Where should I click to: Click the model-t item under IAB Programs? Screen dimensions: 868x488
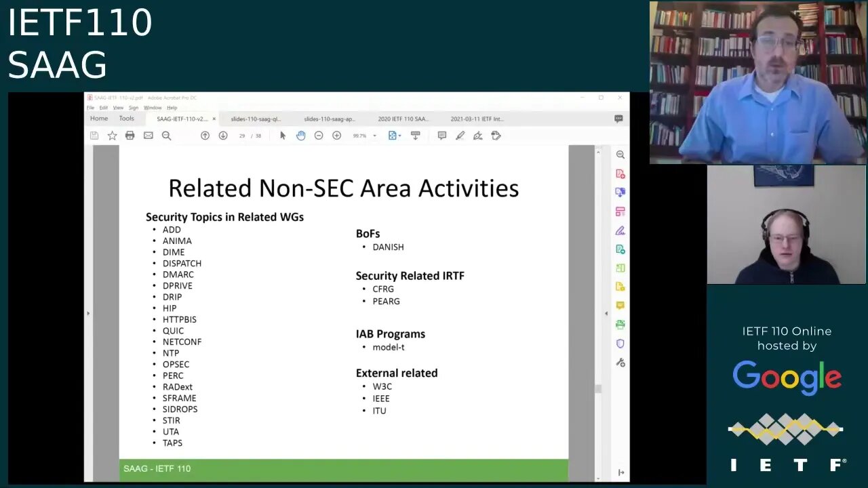[389, 347]
